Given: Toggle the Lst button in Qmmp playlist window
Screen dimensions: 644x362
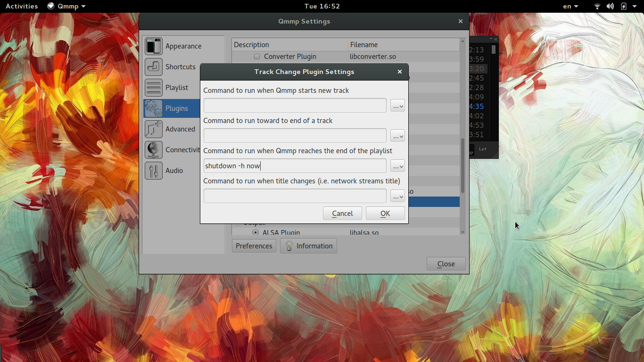Looking at the screenshot, I should coord(483,149).
